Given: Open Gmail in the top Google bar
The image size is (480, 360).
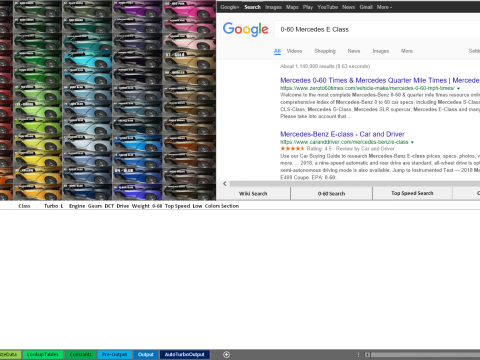Looking at the screenshot, I should click(x=366, y=7).
